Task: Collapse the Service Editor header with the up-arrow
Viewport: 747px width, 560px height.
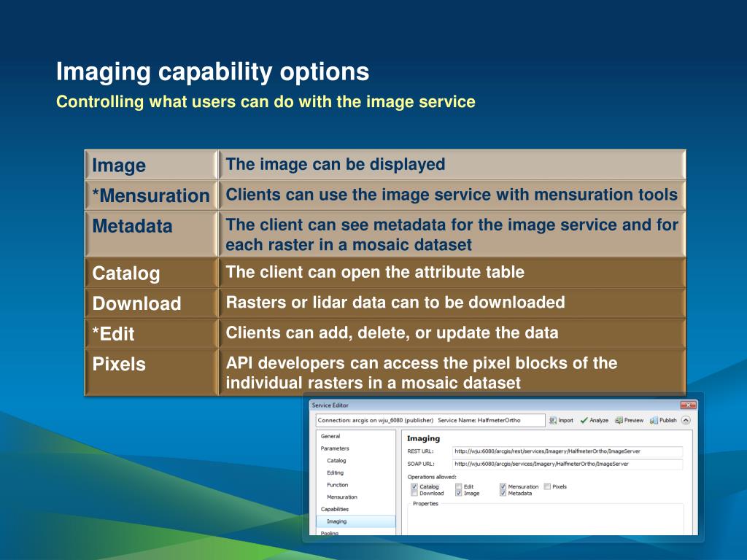Action: 686,420
